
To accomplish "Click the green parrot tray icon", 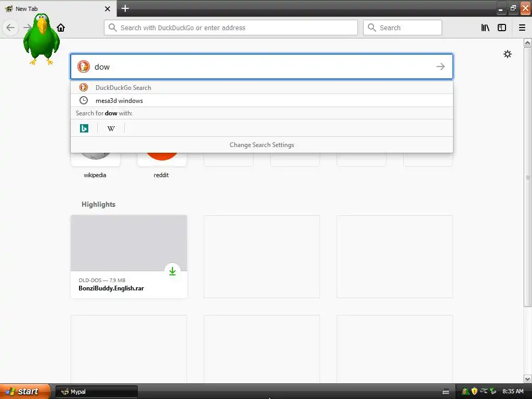I will click(x=465, y=391).
